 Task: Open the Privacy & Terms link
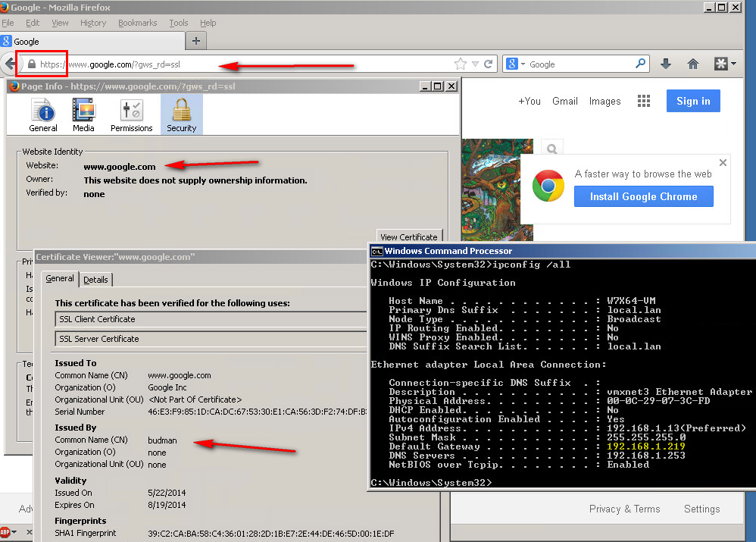pyautogui.click(x=624, y=509)
